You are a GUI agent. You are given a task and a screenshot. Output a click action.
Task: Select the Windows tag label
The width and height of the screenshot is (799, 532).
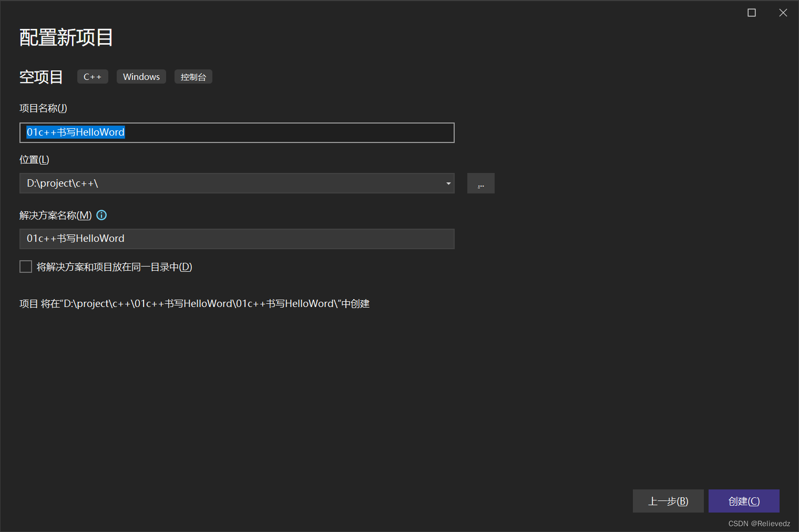141,77
